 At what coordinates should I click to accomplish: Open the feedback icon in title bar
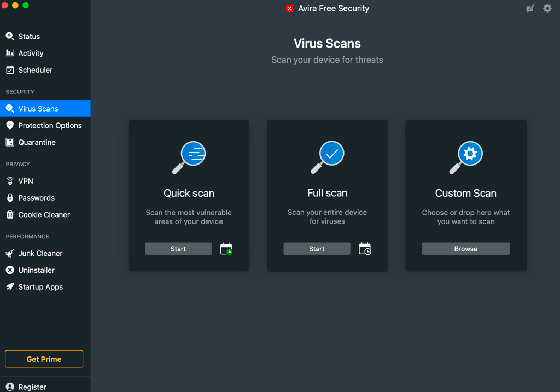click(x=530, y=8)
